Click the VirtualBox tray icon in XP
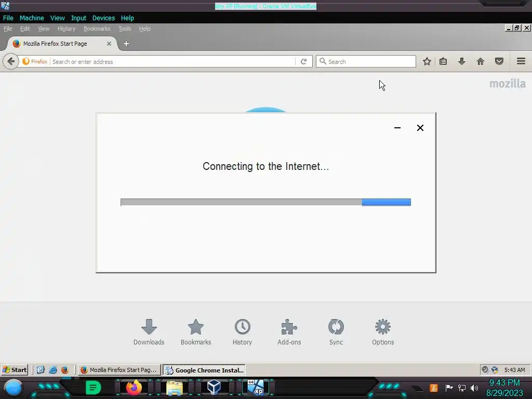Viewport: 532px width, 399px height. (x=495, y=370)
